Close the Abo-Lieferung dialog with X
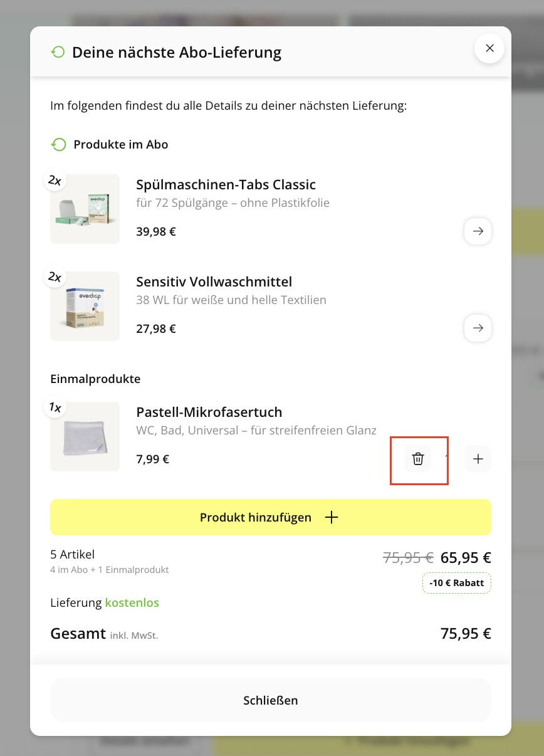The image size is (544, 756). [489, 48]
